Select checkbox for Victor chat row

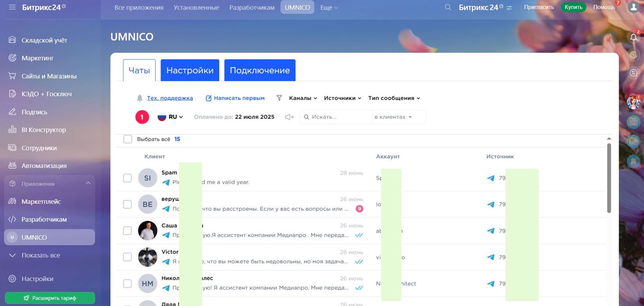[127, 257]
